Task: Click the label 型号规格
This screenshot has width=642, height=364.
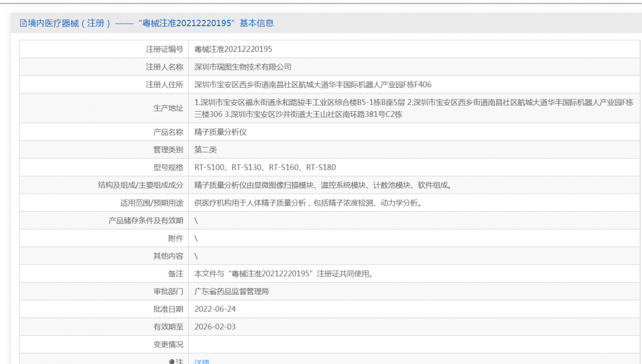Action: pyautogui.click(x=168, y=167)
